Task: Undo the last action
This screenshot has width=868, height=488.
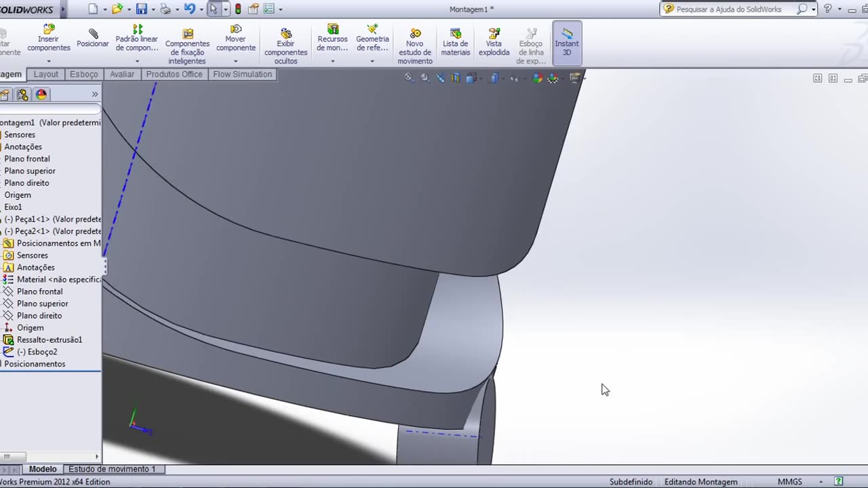Action: coord(189,9)
